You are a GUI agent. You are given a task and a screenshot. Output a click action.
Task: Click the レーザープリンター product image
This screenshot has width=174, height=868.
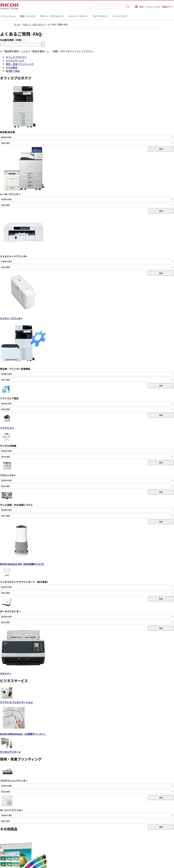(x=24, y=169)
